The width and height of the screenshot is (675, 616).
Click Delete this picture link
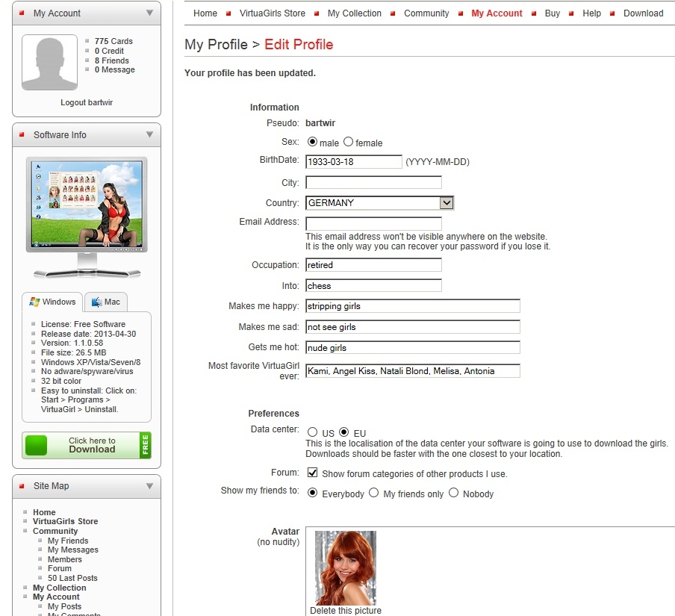click(346, 611)
